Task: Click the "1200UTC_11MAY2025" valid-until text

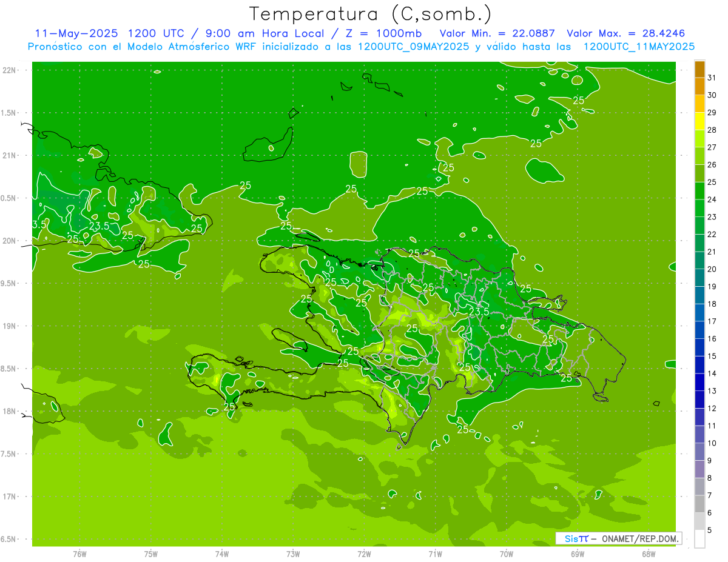Action: coord(639,47)
